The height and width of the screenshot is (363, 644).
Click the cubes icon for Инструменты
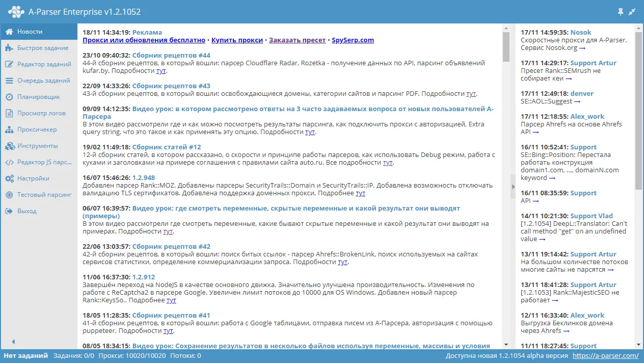(9, 146)
